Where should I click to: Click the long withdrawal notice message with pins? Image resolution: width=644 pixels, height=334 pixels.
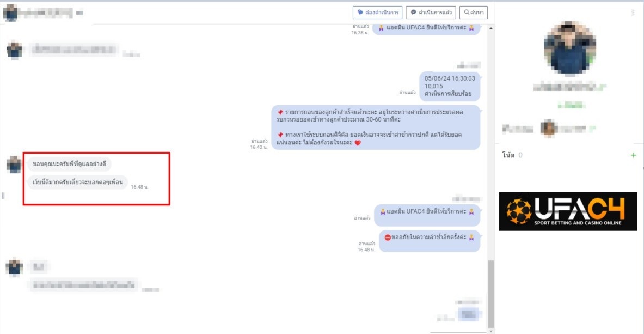376,127
